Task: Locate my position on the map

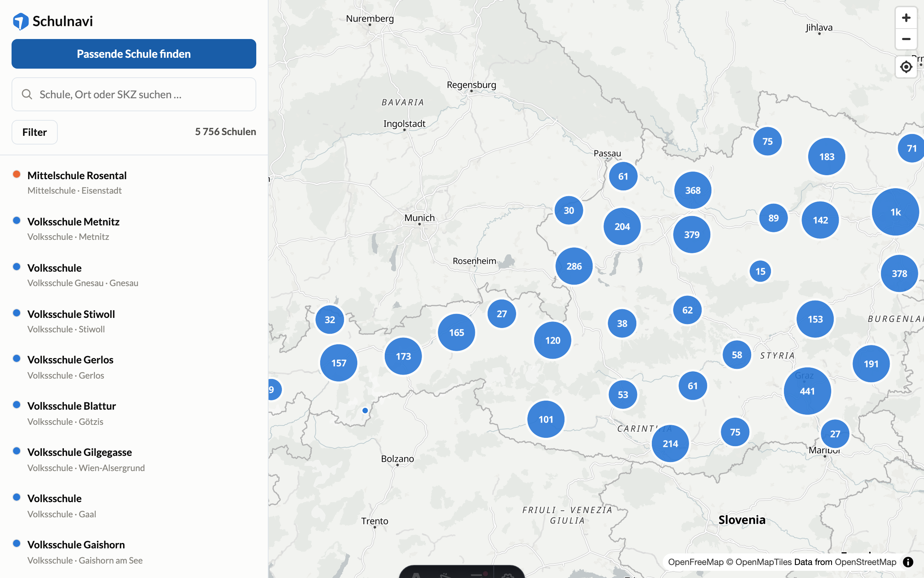Action: pos(906,67)
